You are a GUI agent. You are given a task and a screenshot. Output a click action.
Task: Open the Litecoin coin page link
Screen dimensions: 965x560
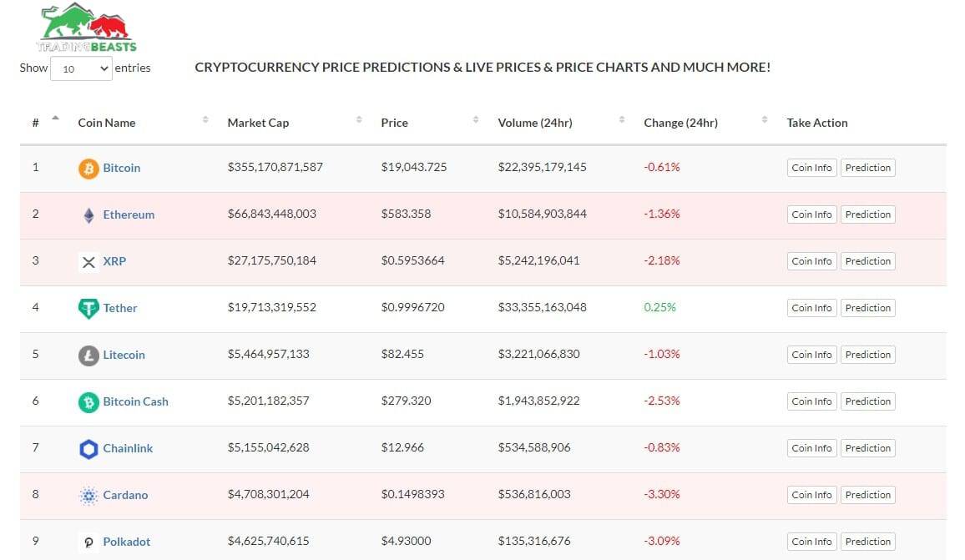(x=124, y=354)
